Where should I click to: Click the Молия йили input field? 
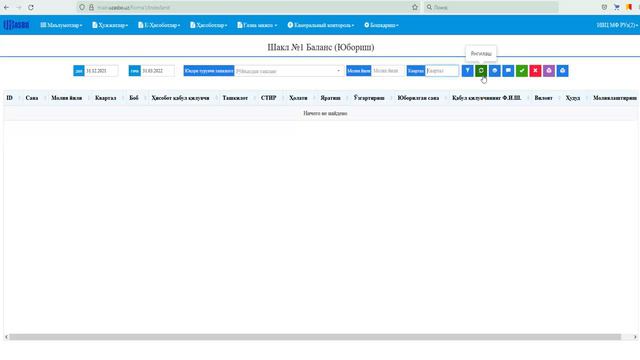[388, 71]
